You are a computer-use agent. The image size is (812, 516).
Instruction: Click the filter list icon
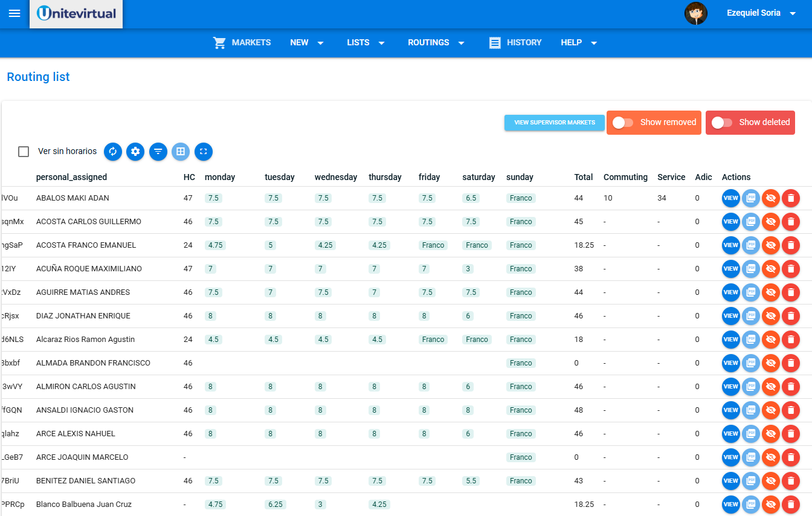pyautogui.click(x=158, y=152)
